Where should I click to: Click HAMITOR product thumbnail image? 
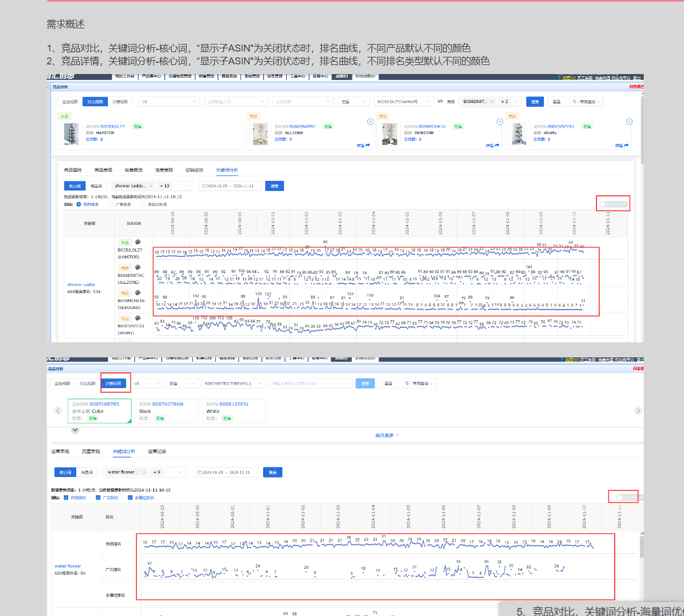point(71,134)
